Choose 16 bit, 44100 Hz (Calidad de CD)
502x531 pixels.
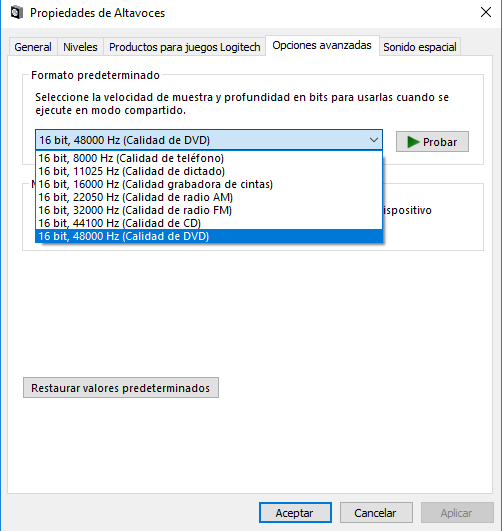pos(209,223)
